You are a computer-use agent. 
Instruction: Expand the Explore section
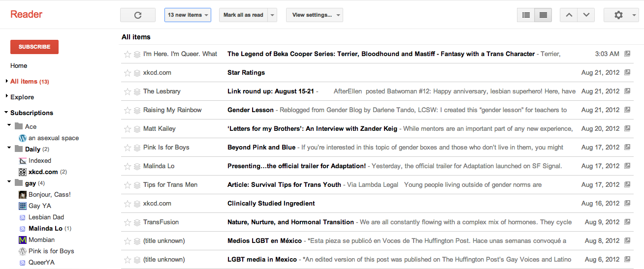pyautogui.click(x=7, y=97)
